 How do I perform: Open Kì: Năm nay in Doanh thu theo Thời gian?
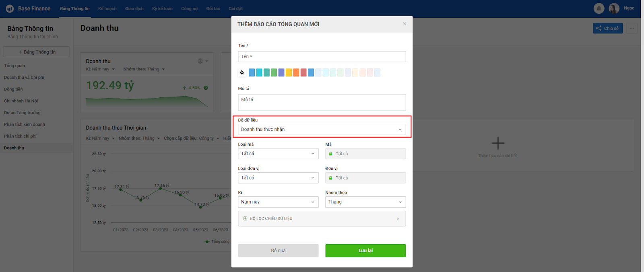pos(100,138)
